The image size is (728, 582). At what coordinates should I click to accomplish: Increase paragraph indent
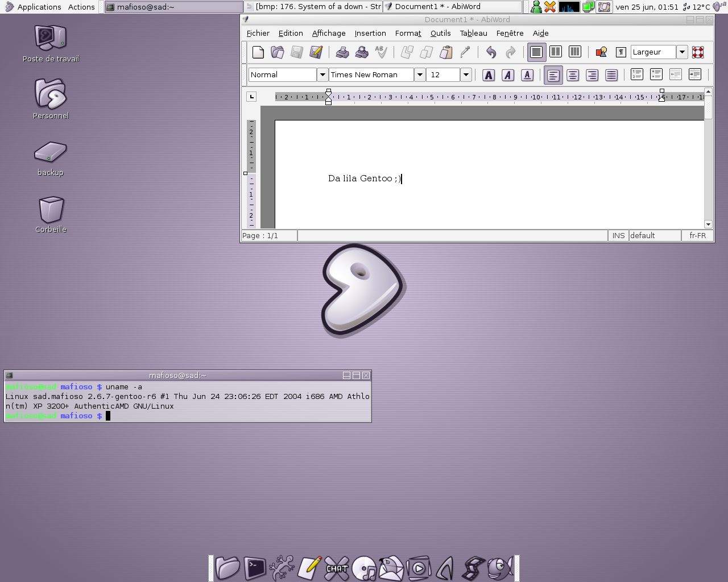(695, 74)
